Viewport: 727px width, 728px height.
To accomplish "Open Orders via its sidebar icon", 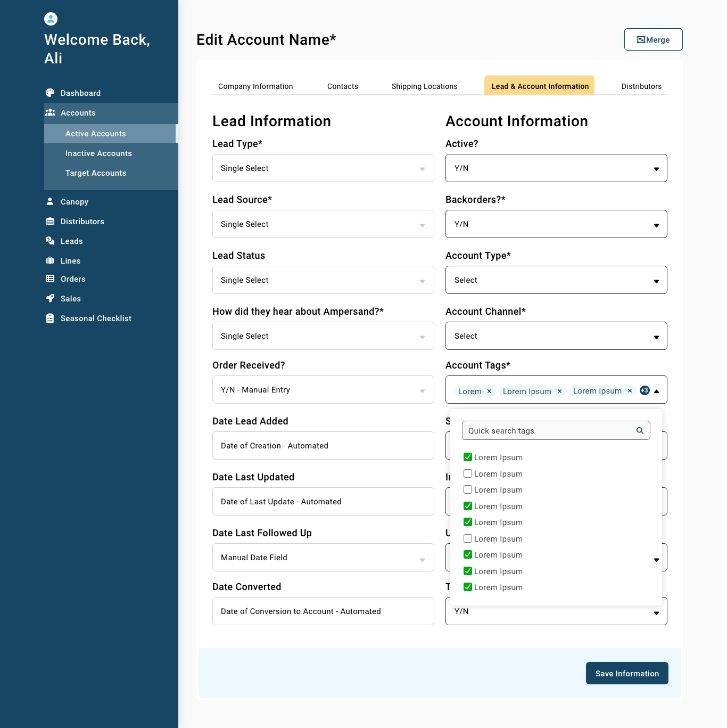I will [x=50, y=279].
